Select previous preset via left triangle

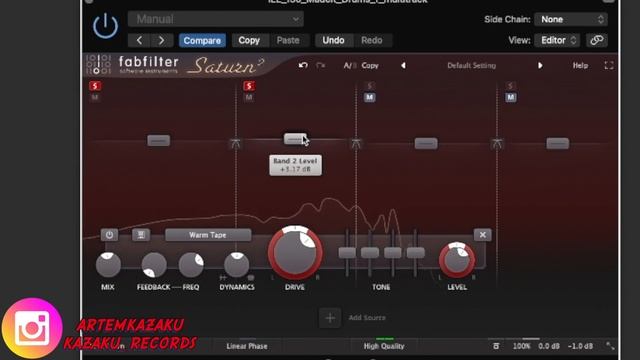coord(403,65)
